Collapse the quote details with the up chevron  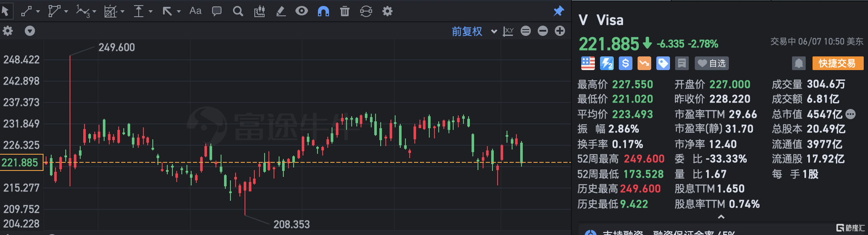(721, 217)
